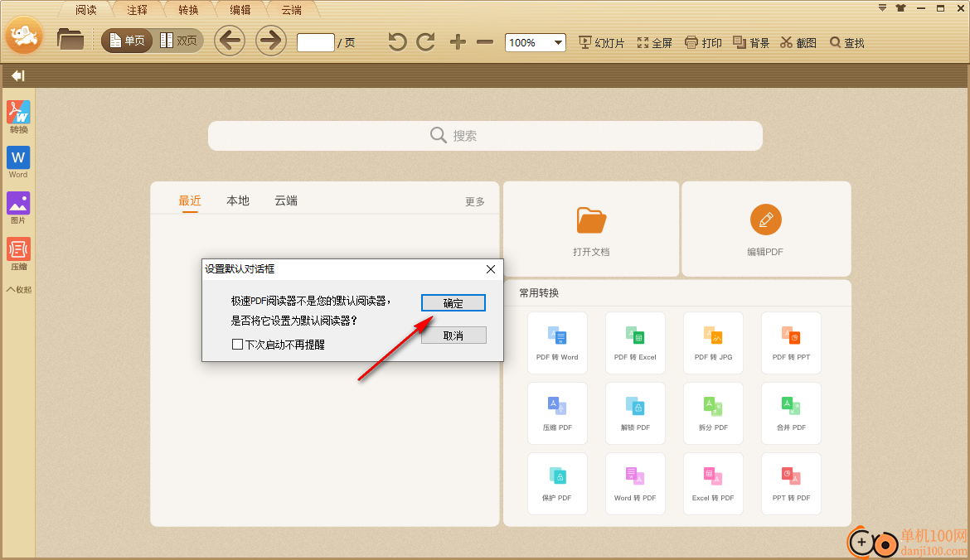Open the 压缩 sidebar tool
The image size is (970, 560).
pyautogui.click(x=18, y=254)
